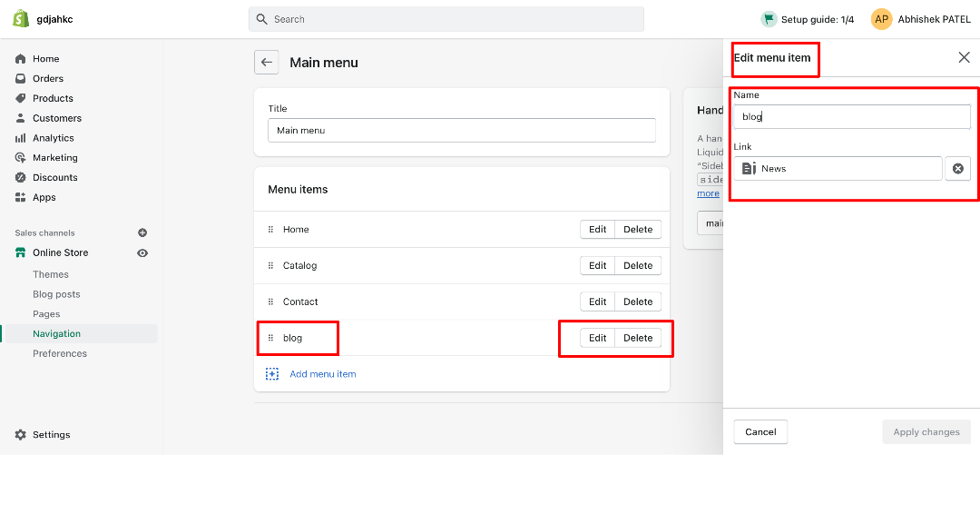
Task: Click the Analytics bar chart icon
Action: pyautogui.click(x=21, y=138)
